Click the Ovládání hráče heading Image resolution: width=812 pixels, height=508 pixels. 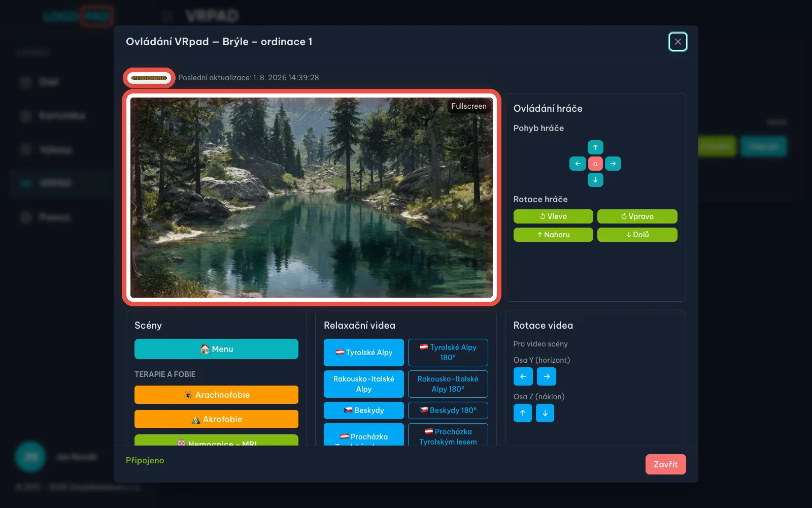pyautogui.click(x=548, y=108)
